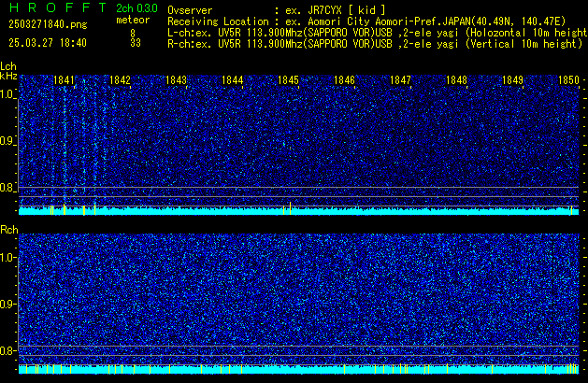Viewport: 588px width, 383px height.
Task: Click the 1850 time marker
Action: tap(569, 80)
